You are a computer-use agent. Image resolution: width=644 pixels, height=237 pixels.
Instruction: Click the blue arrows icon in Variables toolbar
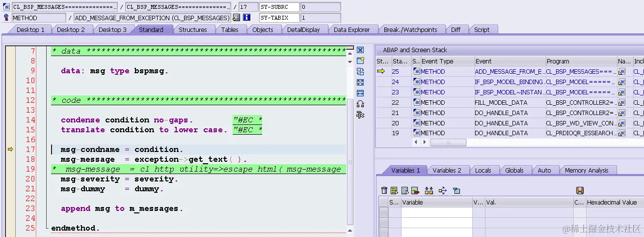(442, 191)
